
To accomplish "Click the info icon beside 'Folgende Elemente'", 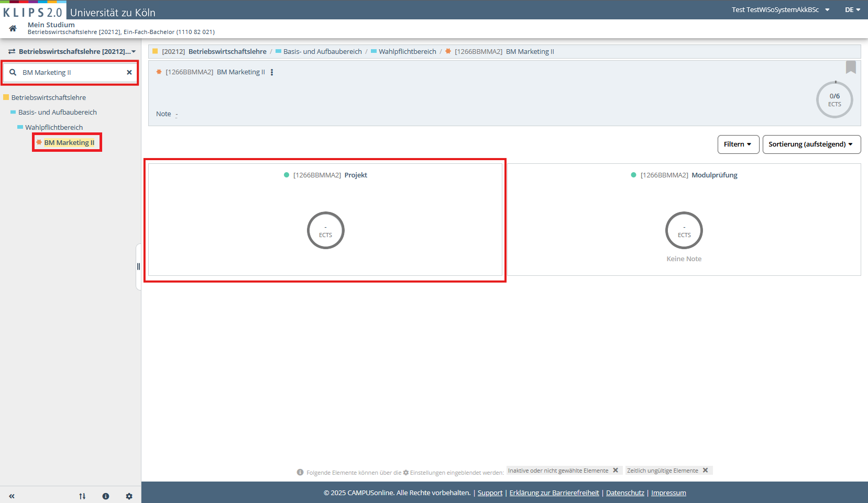I will [x=300, y=472].
